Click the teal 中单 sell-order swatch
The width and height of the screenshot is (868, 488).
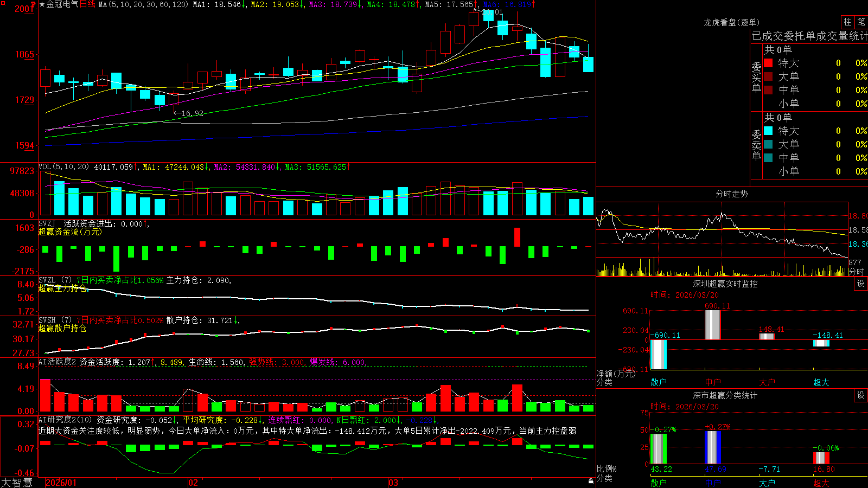click(768, 158)
